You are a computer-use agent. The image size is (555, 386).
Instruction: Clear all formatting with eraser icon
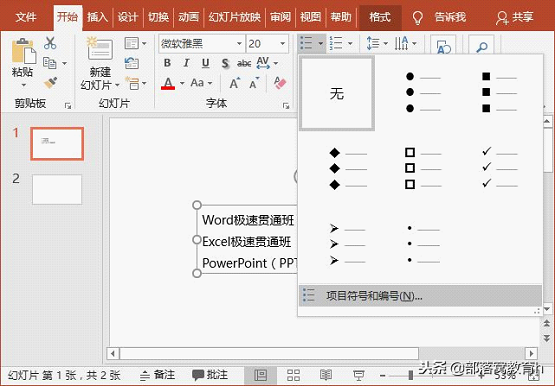pyautogui.click(x=280, y=83)
